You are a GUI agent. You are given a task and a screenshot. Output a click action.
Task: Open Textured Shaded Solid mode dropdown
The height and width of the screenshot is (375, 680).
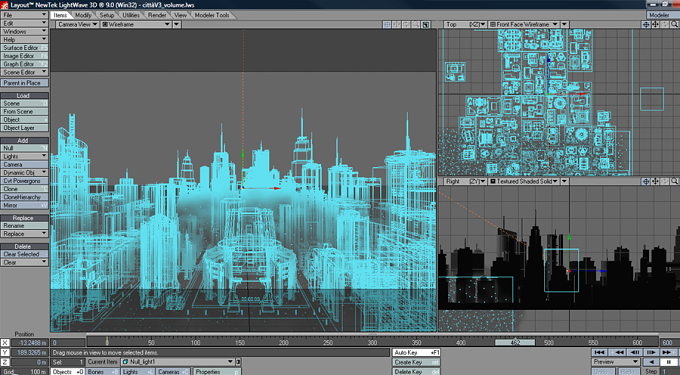click(x=524, y=181)
